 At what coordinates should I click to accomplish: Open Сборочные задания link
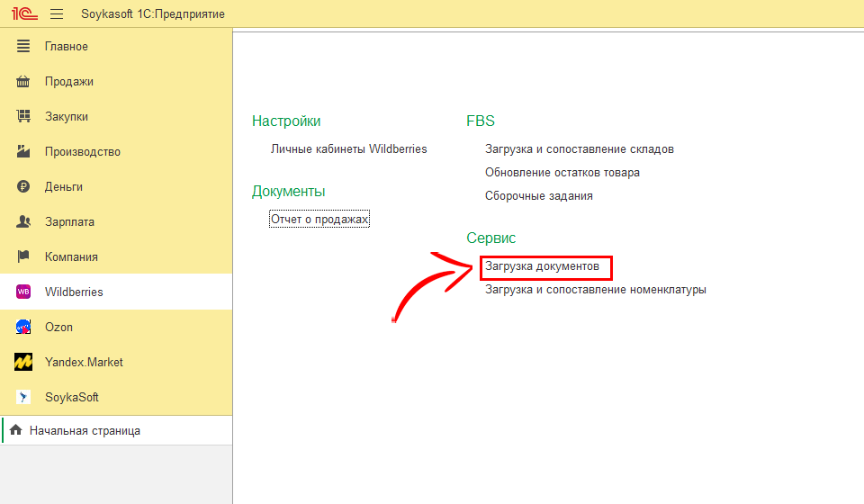[x=538, y=195]
